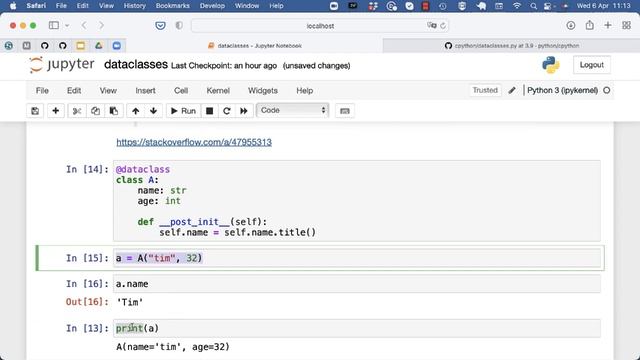Open the command palette keyboard icon
The width and height of the screenshot is (640, 360).
pos(344,111)
